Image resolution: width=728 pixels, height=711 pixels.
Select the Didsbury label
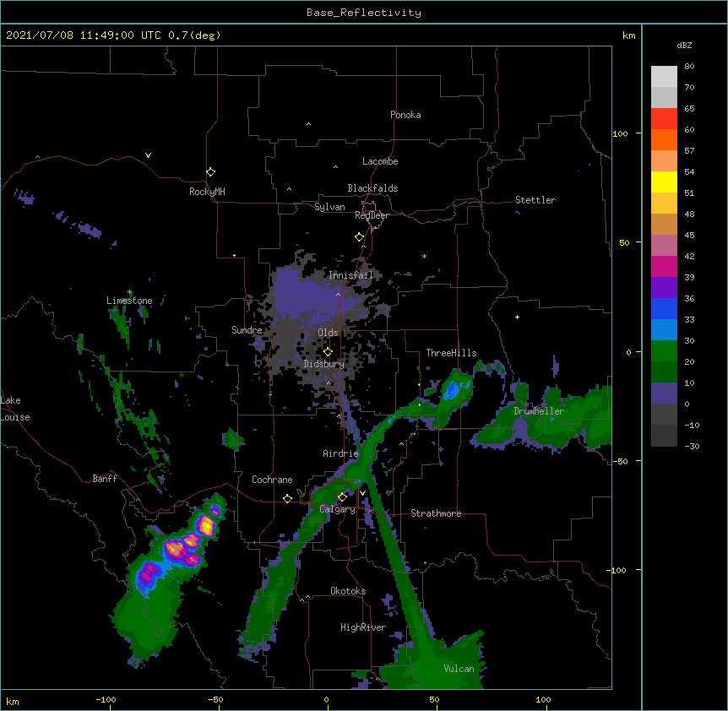pos(324,364)
